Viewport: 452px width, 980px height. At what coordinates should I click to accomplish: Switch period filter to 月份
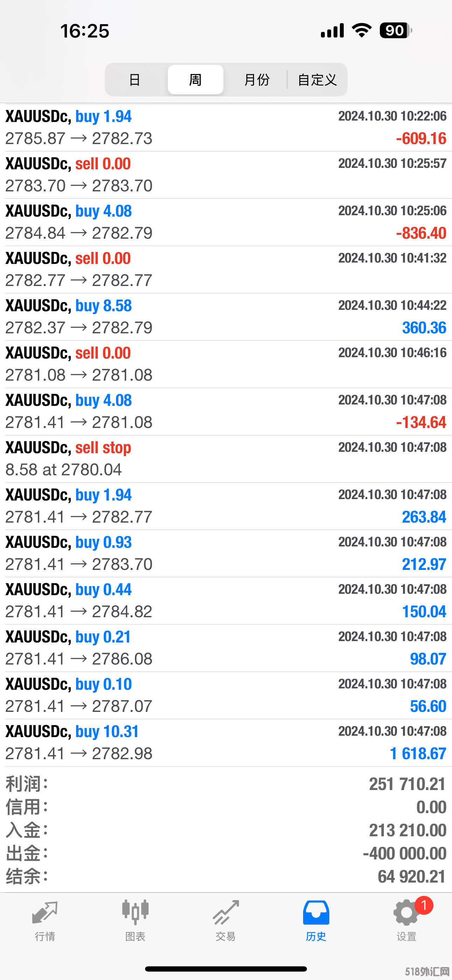[256, 80]
